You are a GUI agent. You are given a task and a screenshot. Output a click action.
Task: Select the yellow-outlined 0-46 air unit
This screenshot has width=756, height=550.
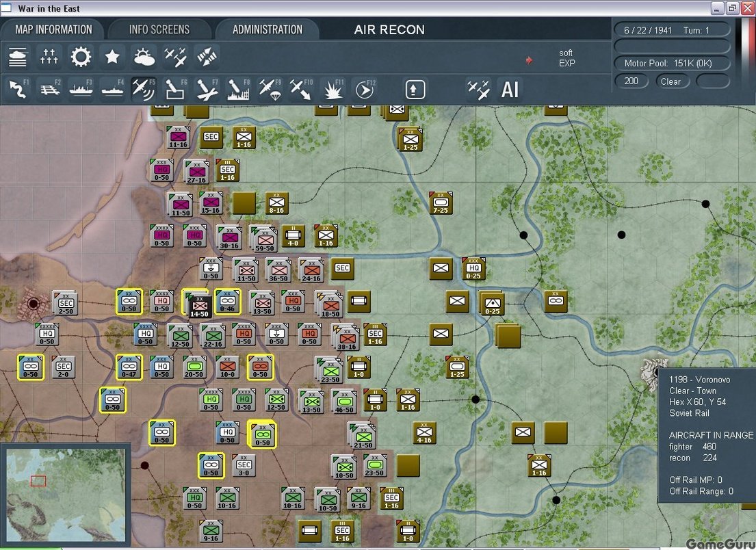(x=227, y=301)
